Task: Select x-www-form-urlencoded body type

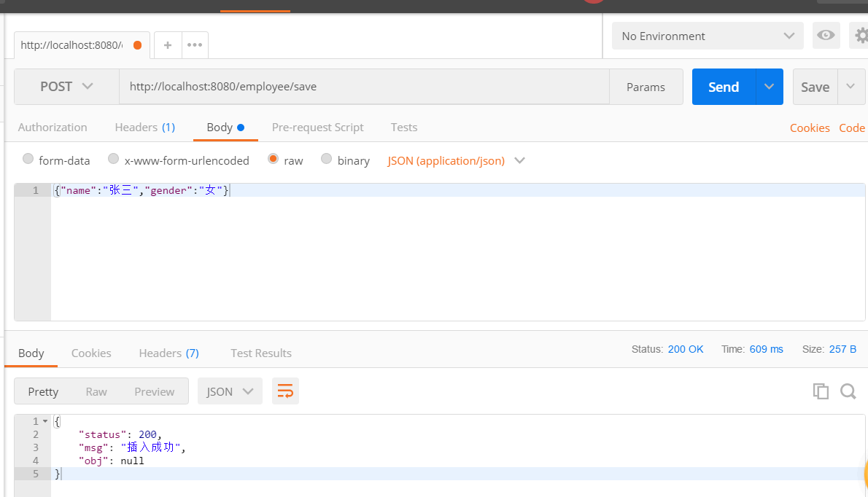Action: 114,159
